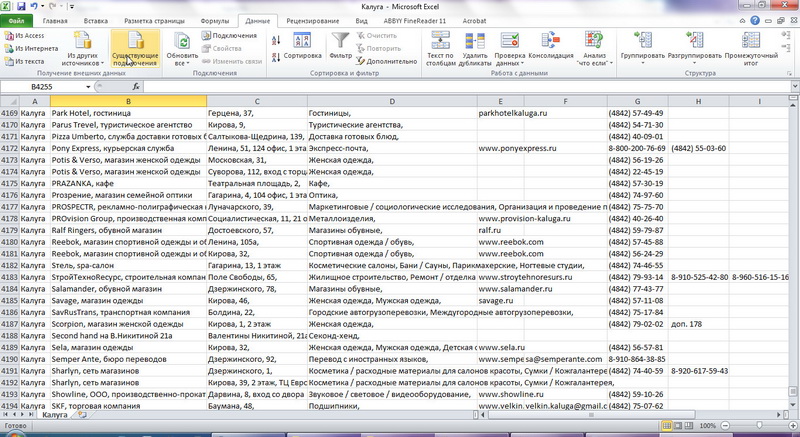800x437 pixels.
Task: Click the Ungroup (Разгруппировать) icon
Action: click(695, 41)
